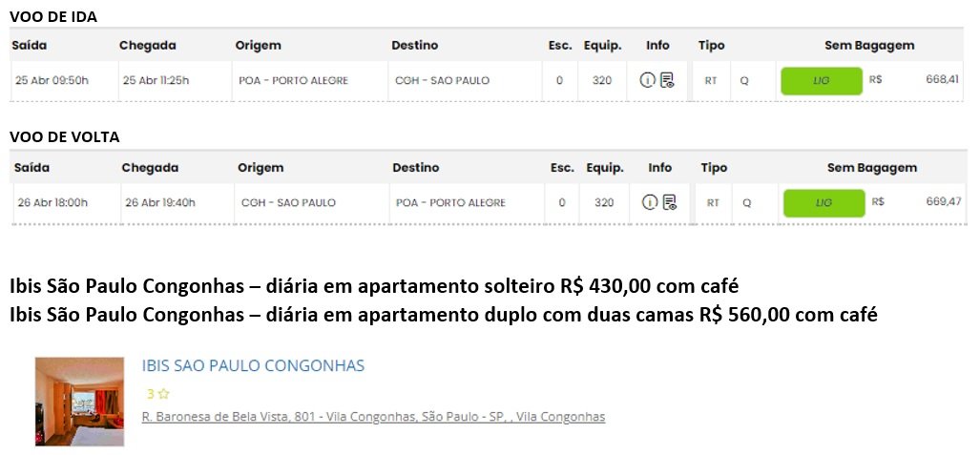The height and width of the screenshot is (455, 980).
Task: Select the 25 Abr 09:50h departure cell
Action: (x=52, y=80)
